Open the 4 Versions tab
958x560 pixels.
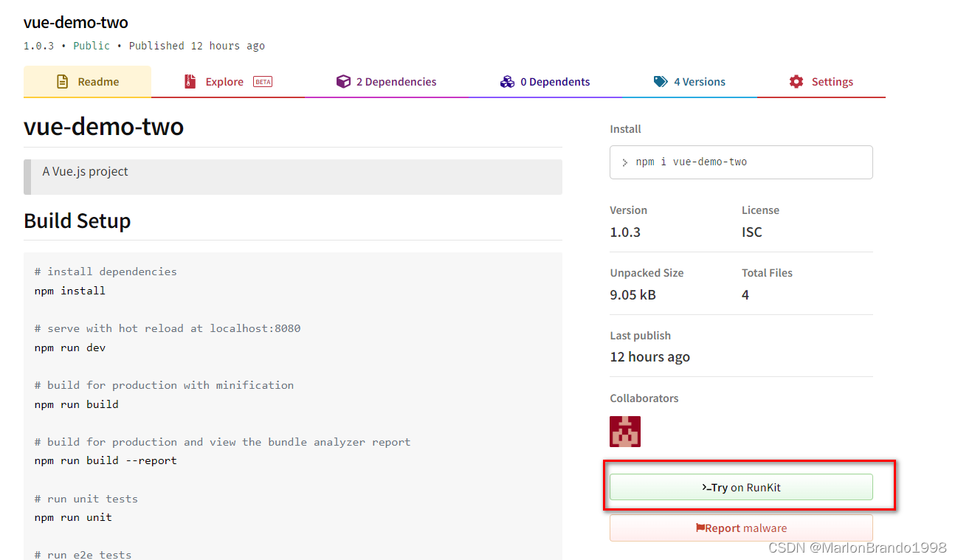pos(689,82)
